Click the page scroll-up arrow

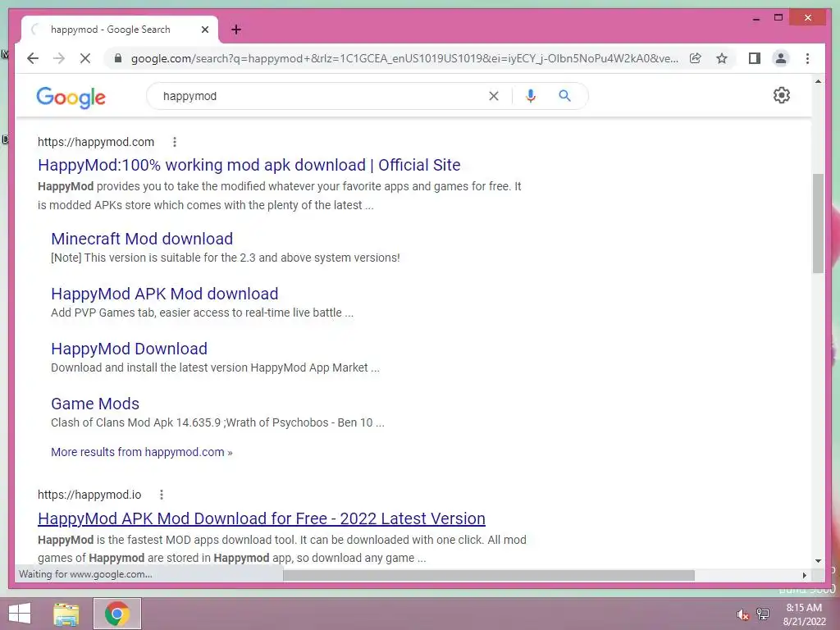click(818, 81)
